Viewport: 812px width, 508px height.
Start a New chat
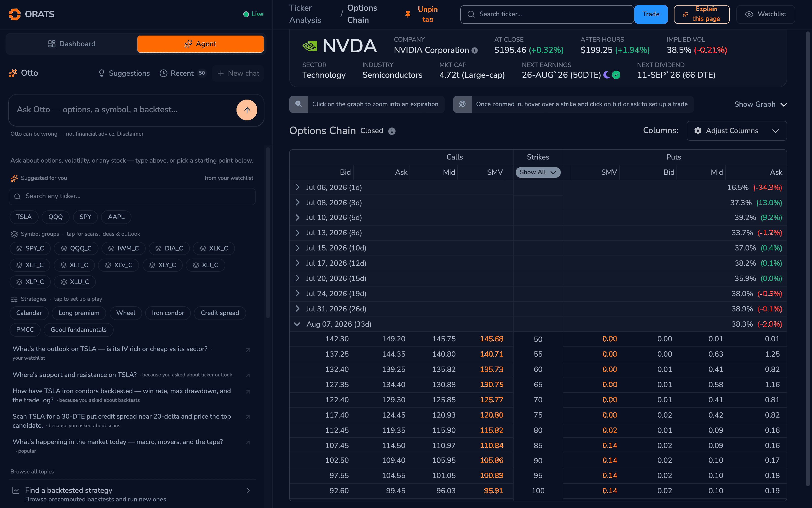coord(238,73)
